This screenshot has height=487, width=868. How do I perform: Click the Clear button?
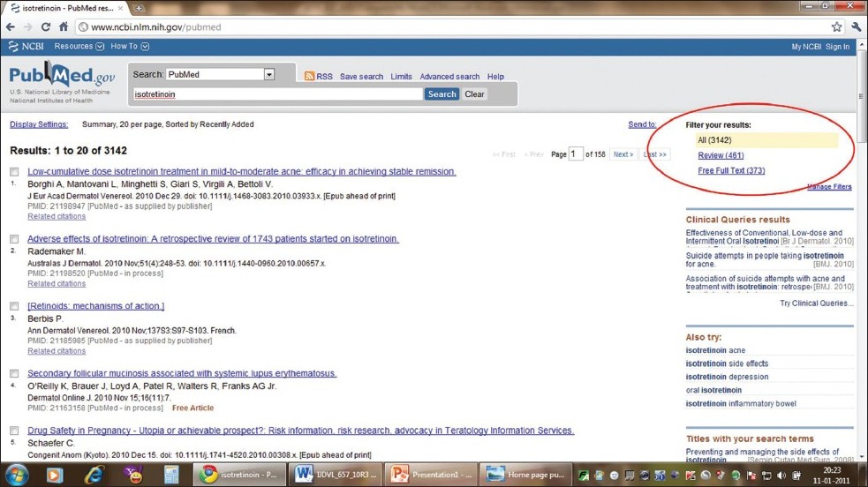[x=474, y=94]
